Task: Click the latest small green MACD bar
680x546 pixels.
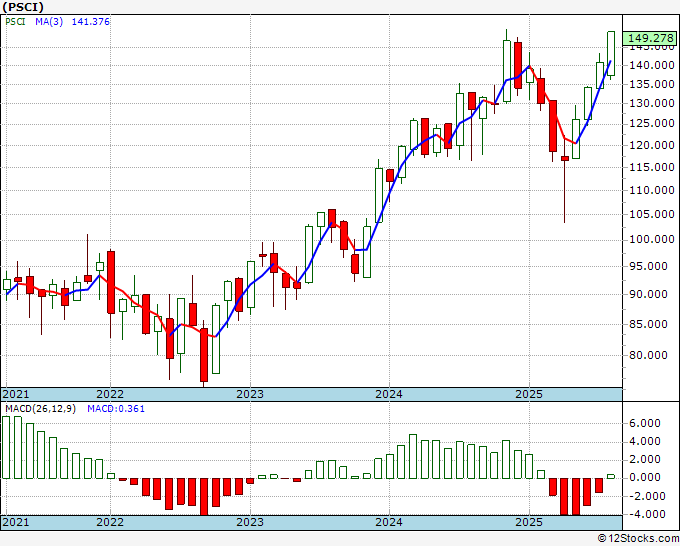Action: [x=611, y=476]
